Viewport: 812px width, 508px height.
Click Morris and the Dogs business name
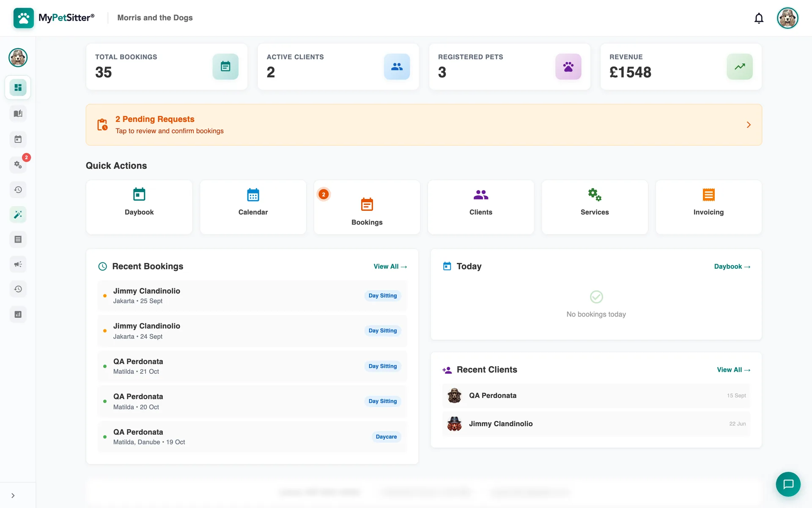click(x=155, y=18)
